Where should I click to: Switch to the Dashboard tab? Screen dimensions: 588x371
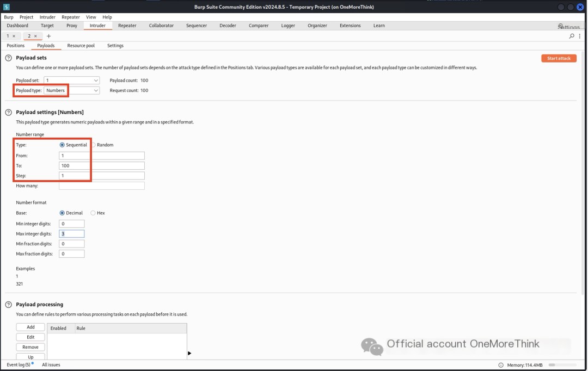pos(17,26)
